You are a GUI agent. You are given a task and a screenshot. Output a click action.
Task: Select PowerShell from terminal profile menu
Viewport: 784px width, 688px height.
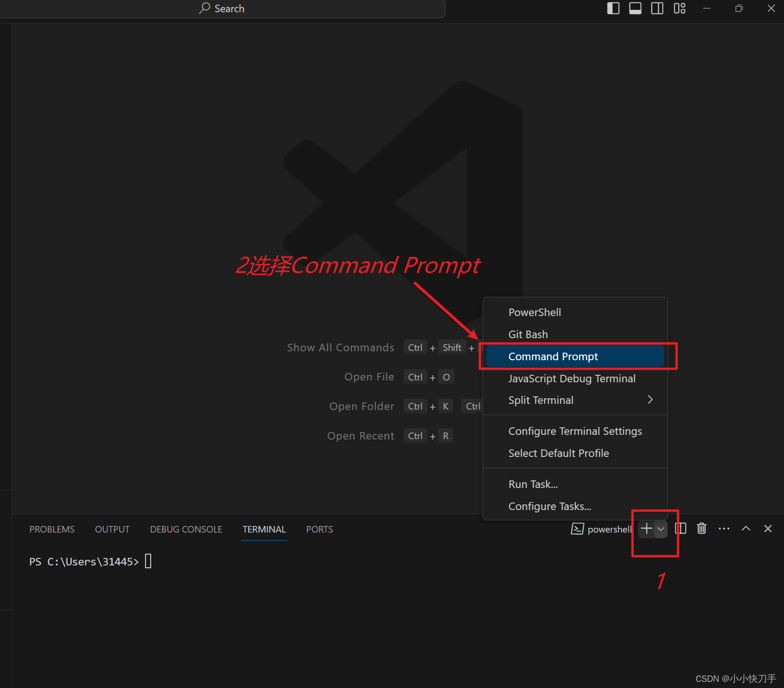575,312
